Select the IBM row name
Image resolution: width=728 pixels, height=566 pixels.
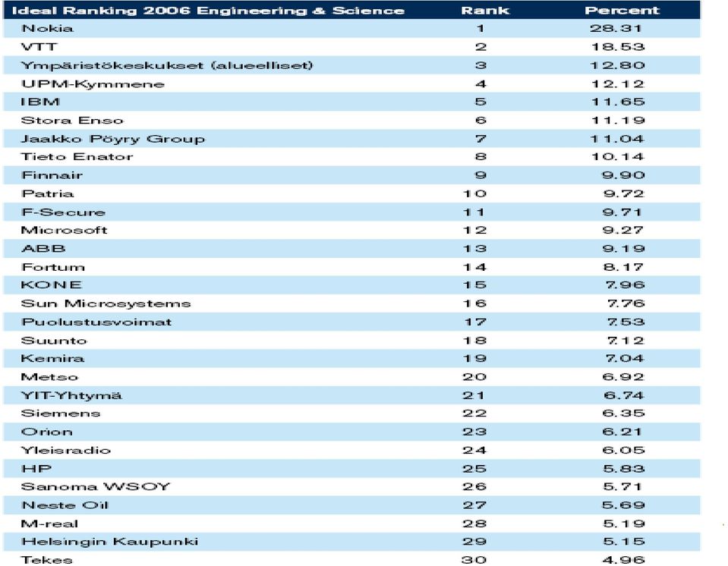[x=40, y=102]
